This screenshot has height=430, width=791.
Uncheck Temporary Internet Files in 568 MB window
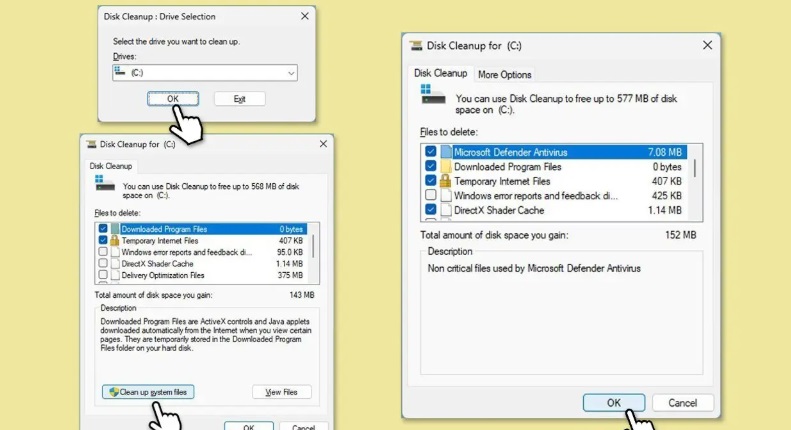tap(103, 240)
